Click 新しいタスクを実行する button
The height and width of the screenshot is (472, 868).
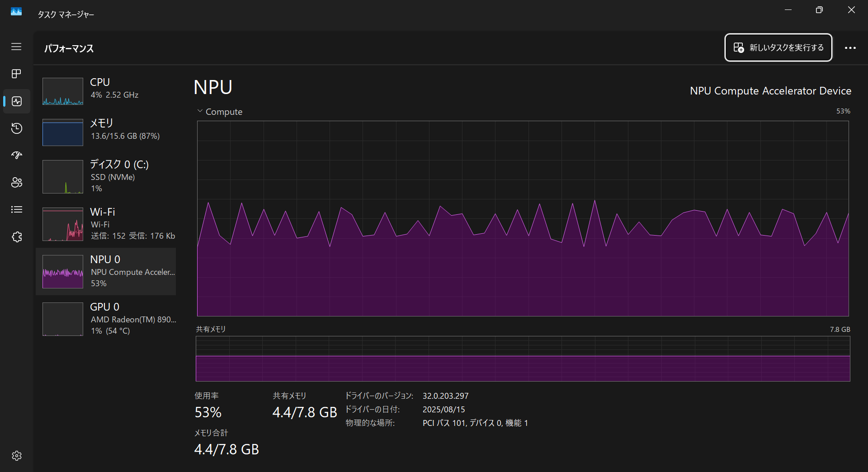click(x=778, y=47)
